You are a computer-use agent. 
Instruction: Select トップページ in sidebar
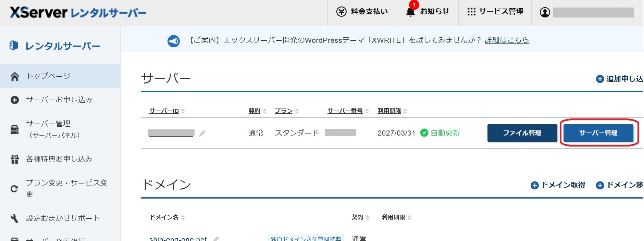click(x=60, y=76)
